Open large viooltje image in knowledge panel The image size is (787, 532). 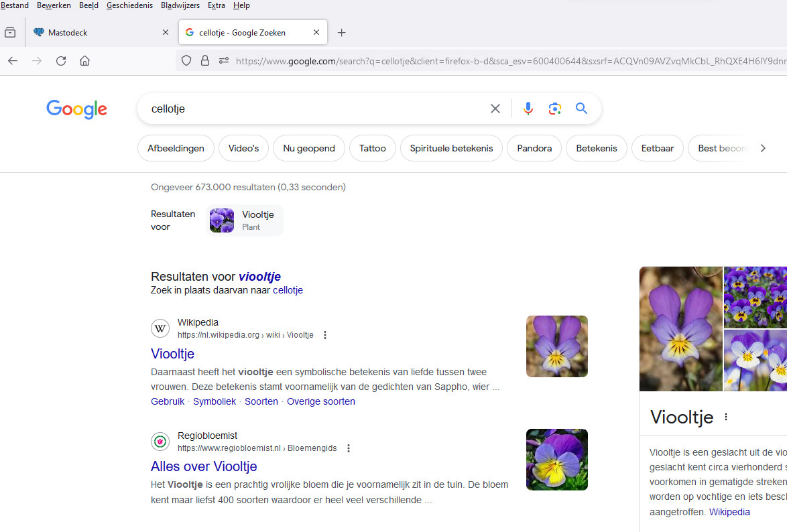pos(680,329)
